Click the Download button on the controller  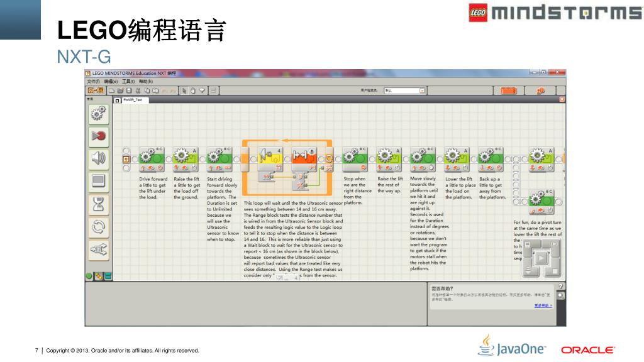(528, 271)
